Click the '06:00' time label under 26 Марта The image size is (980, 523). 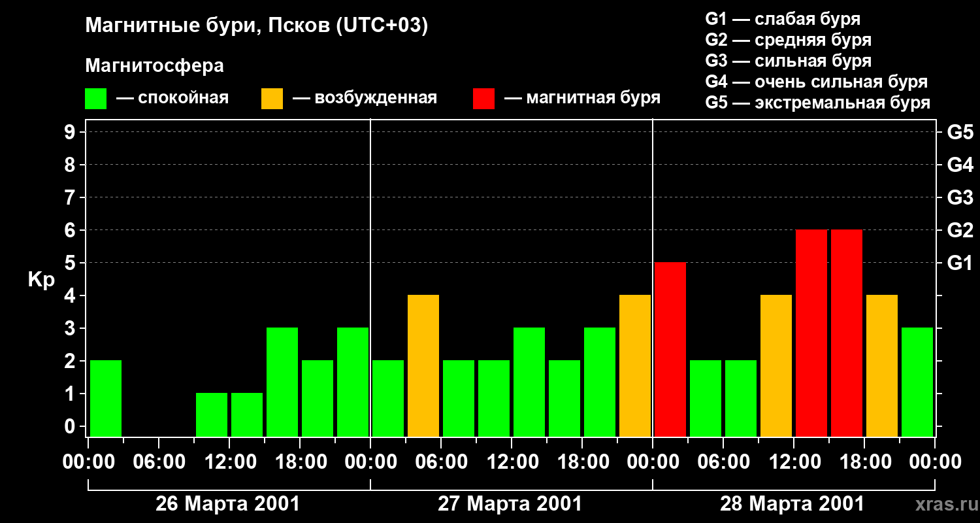click(x=159, y=462)
